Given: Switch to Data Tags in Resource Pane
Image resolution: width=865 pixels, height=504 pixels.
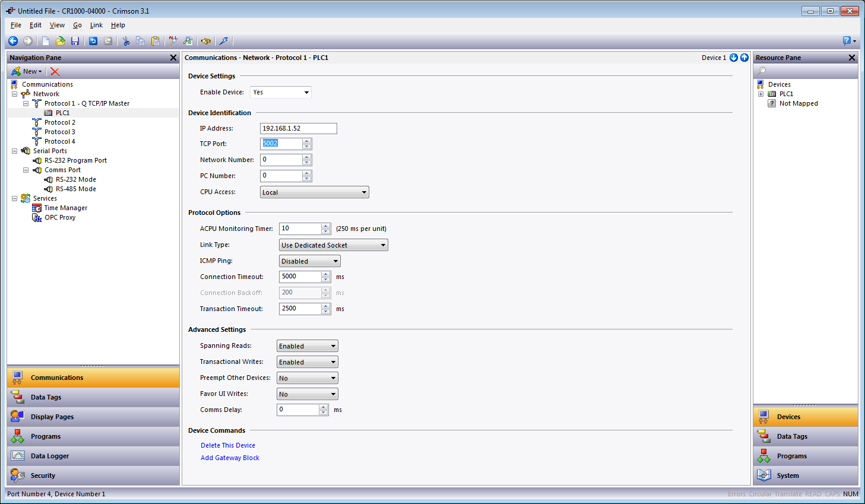Looking at the screenshot, I should (806, 436).
